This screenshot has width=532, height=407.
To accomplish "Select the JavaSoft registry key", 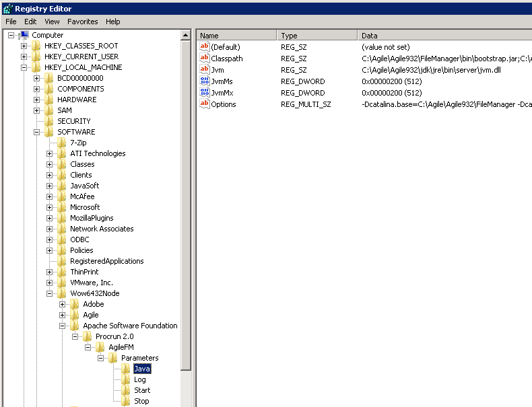I will 85,186.
